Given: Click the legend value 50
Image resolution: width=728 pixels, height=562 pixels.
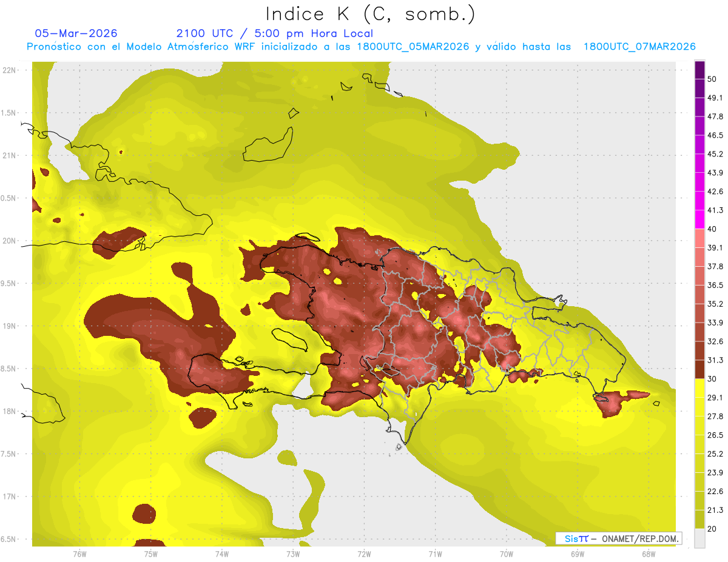Looking at the screenshot, I should [712, 79].
